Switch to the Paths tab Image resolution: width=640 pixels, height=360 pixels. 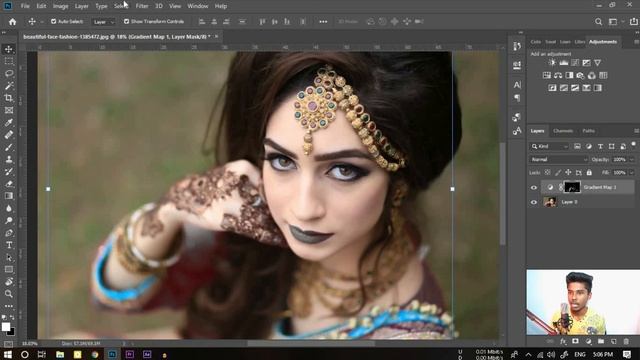[x=588, y=131]
